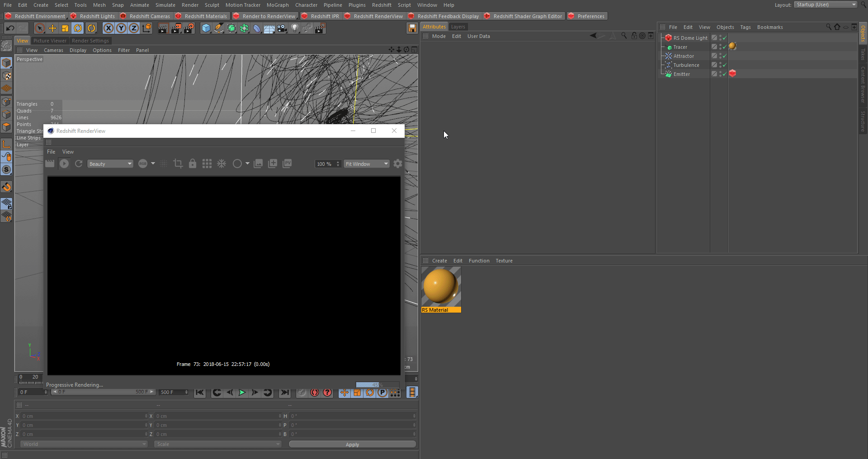Select the Emitter object in Object Manager
This screenshot has width=868, height=459.
coord(681,74)
